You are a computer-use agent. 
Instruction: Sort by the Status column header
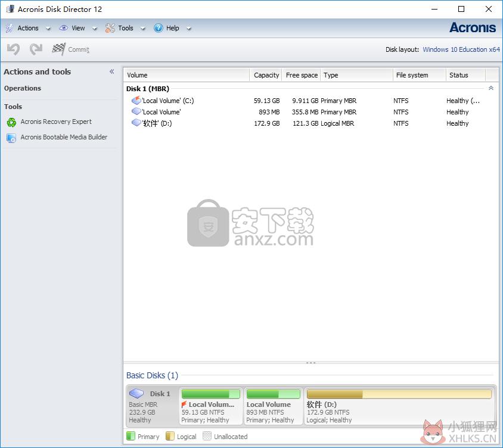tap(465, 75)
